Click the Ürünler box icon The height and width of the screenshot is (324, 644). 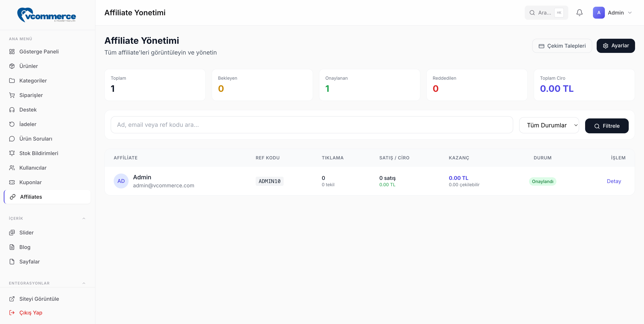click(x=12, y=66)
